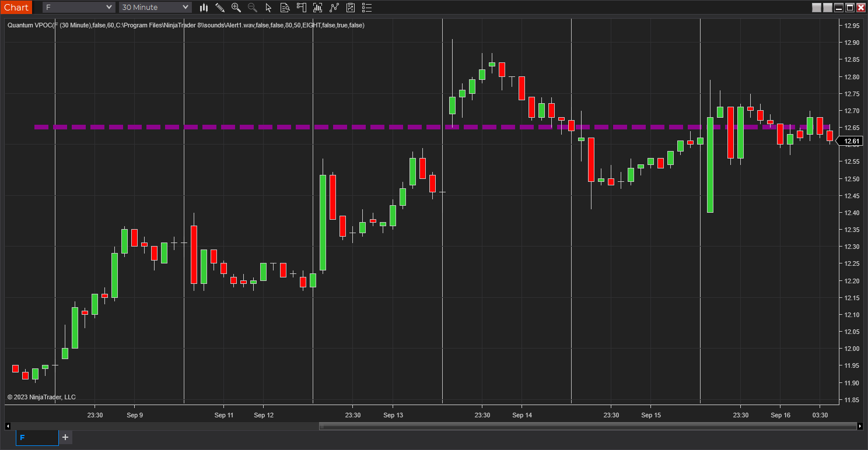Image resolution: width=868 pixels, height=450 pixels.
Task: Click the Sep 14 date axis label
Action: [522, 415]
